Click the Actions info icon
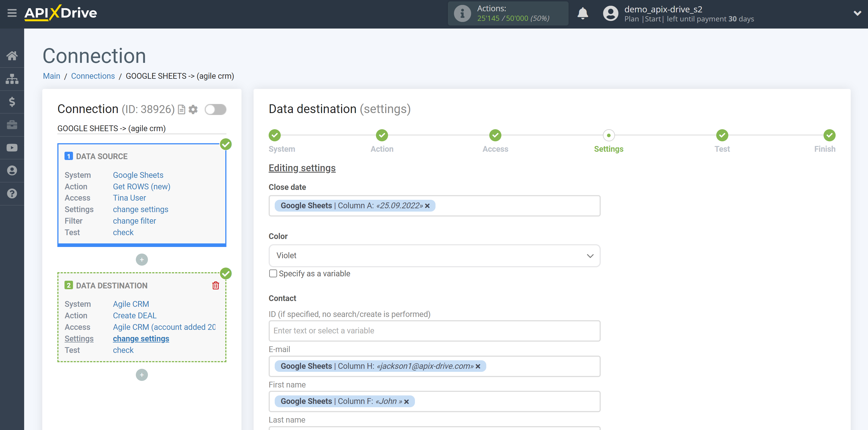Viewport: 868px width, 430px height. (462, 13)
